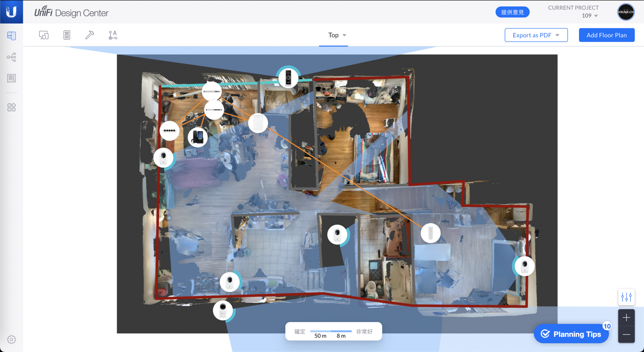644x352 pixels.
Task: Click the signal range legend slider bar
Action: click(x=331, y=331)
